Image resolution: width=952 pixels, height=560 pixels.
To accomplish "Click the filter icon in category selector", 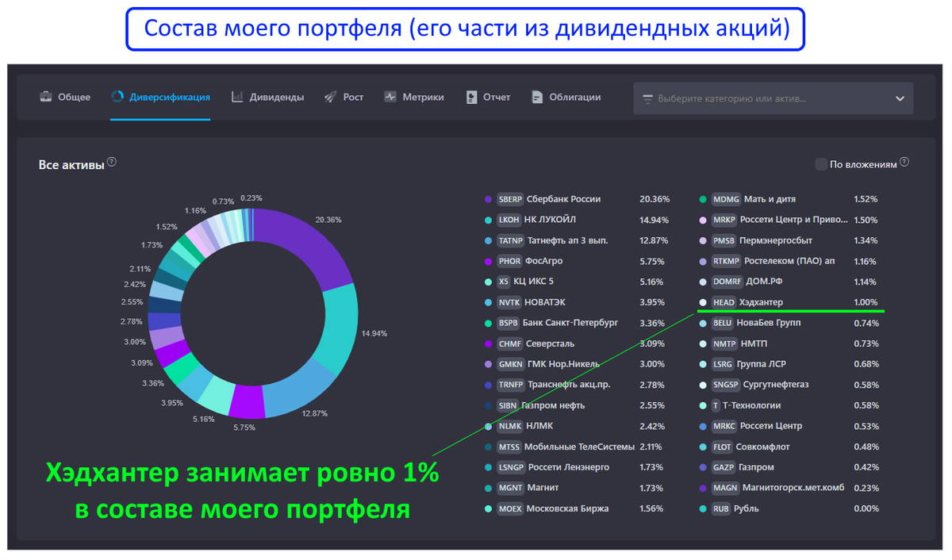I will click(648, 99).
